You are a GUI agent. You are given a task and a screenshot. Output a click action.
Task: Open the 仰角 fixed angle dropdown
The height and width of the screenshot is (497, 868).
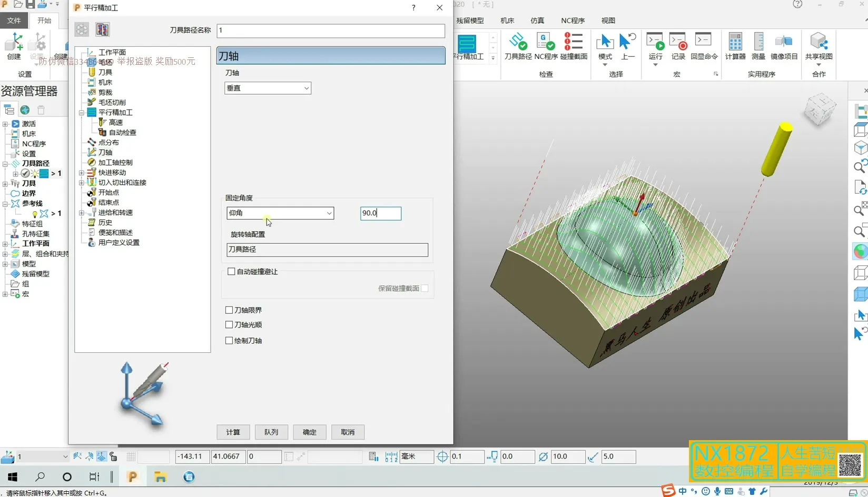(280, 213)
